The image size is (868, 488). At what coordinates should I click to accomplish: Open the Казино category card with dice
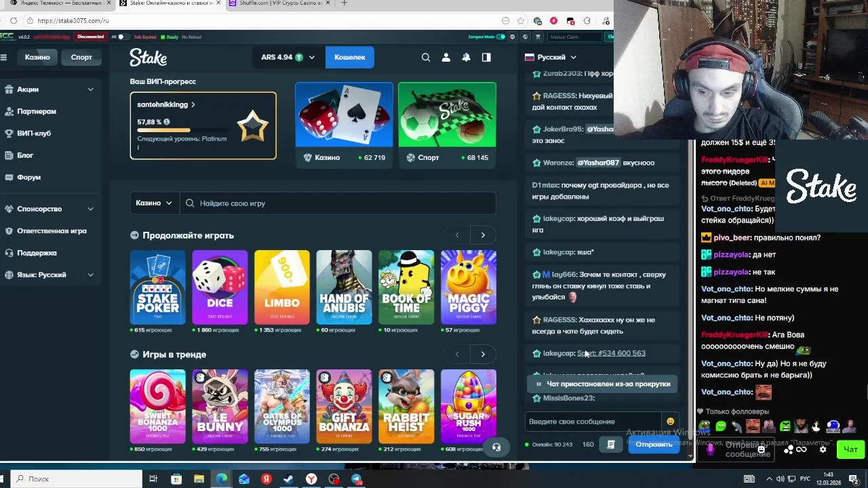pyautogui.click(x=344, y=125)
